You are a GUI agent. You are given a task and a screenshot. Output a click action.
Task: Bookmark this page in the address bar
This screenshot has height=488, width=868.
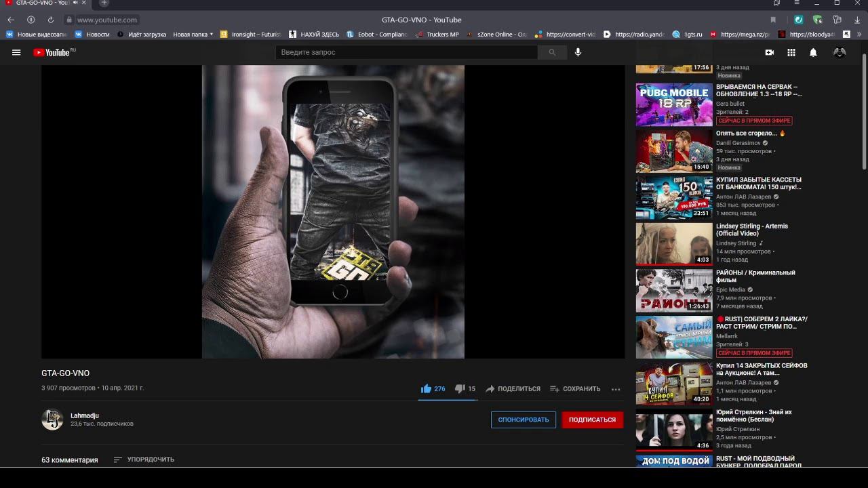[773, 20]
